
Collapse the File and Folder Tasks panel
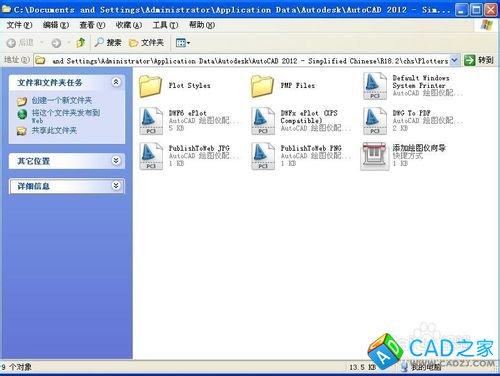click(116, 82)
